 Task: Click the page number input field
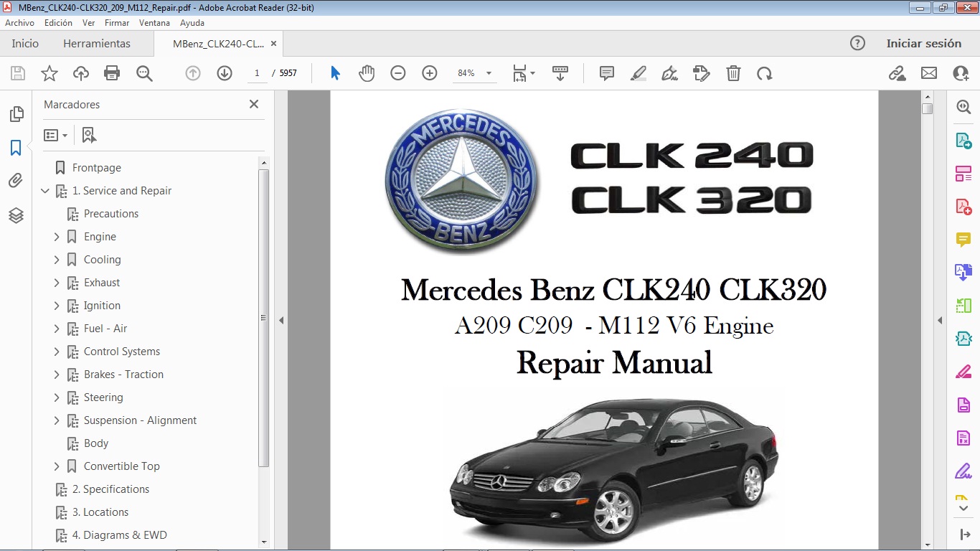(x=257, y=72)
